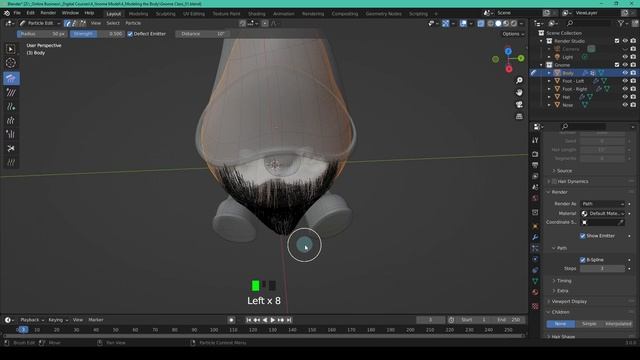
Task: Open the Object Data green triangle tab
Action: point(535,281)
